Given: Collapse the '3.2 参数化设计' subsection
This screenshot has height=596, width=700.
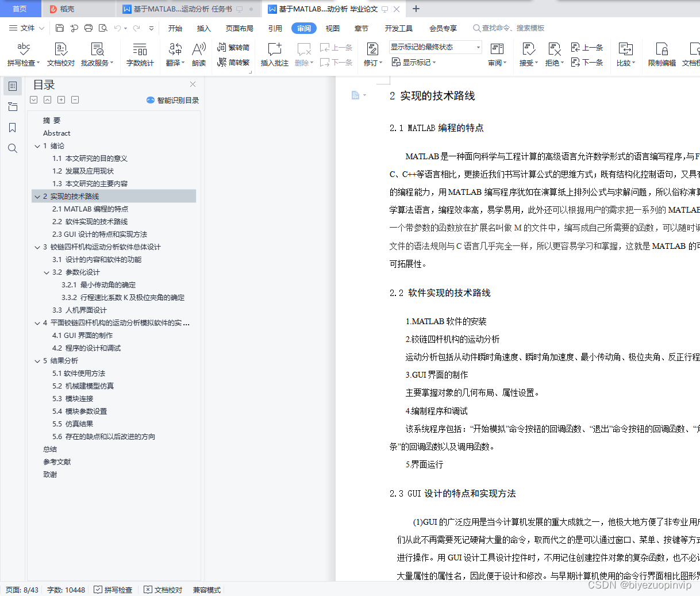Looking at the screenshot, I should (x=47, y=272).
